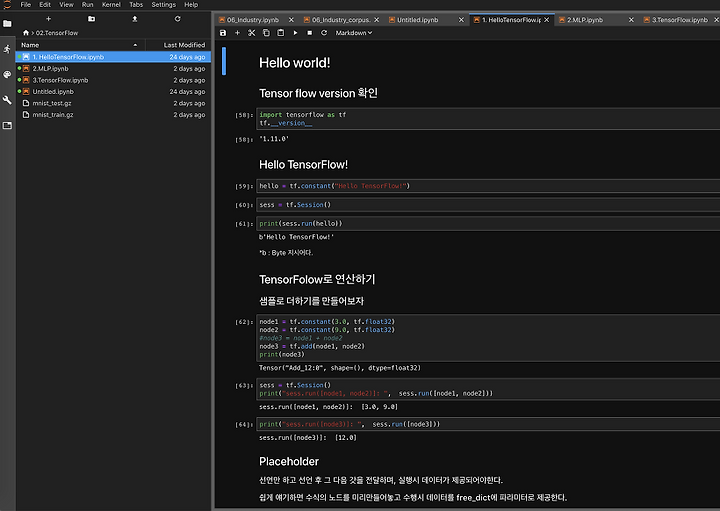This screenshot has height=511, width=720.
Task: Open the Edit menu
Action: (45, 5)
